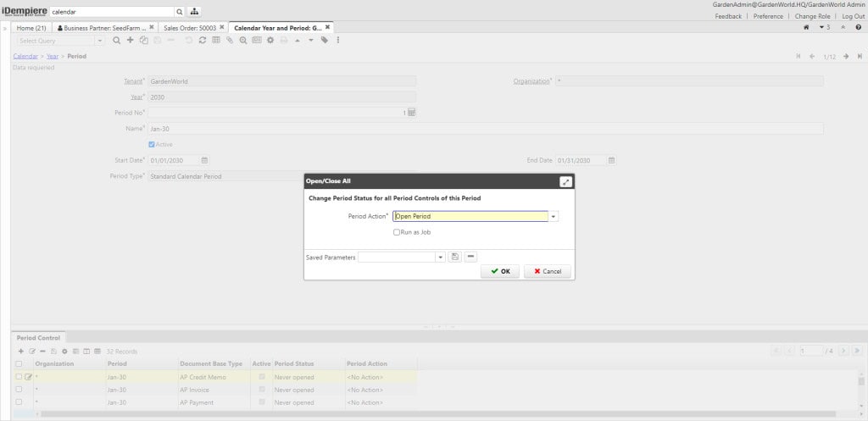Click the New Record plus icon
Screen dimensions: 868x421
click(x=130, y=40)
